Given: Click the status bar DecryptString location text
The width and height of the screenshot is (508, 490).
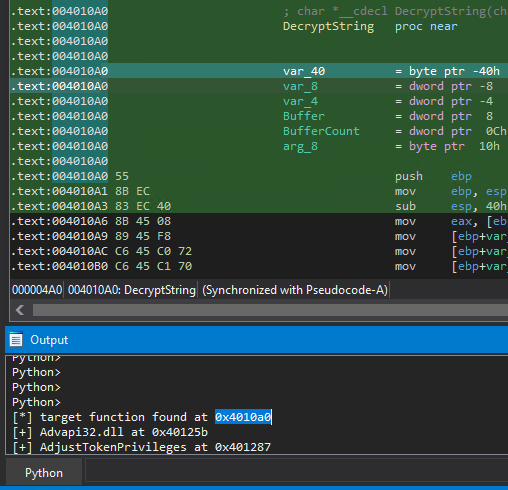Looking at the screenshot, I should [x=132, y=290].
